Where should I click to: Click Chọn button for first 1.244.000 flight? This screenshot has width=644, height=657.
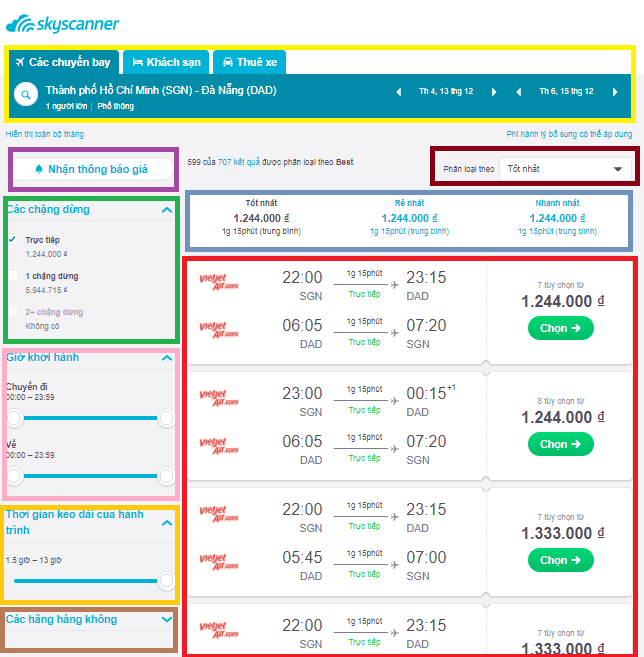click(561, 328)
